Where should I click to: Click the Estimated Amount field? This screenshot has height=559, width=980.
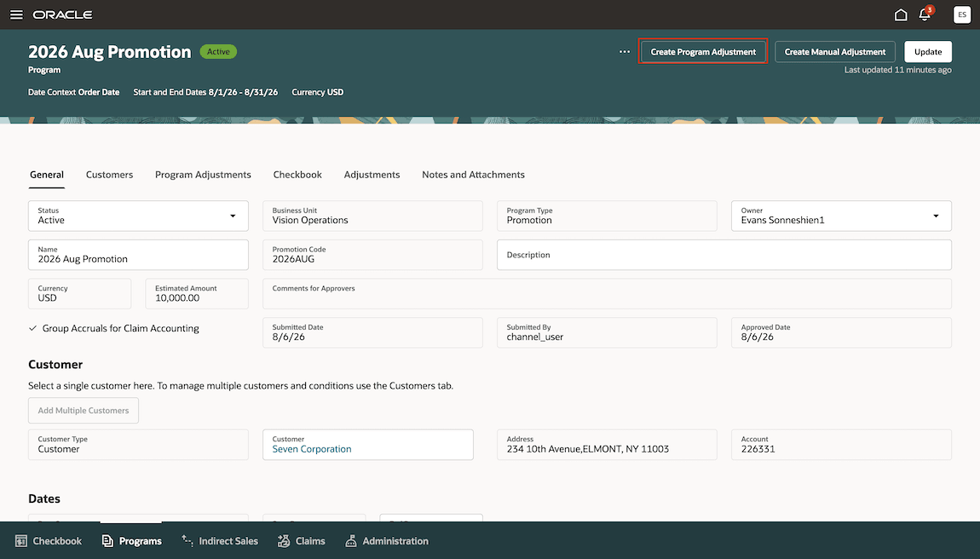197,293
